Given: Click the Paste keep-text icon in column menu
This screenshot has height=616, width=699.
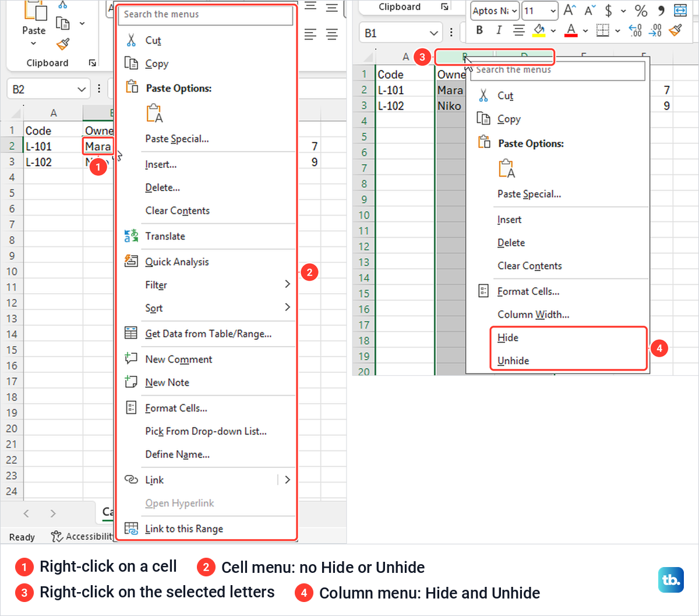Looking at the screenshot, I should pyautogui.click(x=507, y=168).
